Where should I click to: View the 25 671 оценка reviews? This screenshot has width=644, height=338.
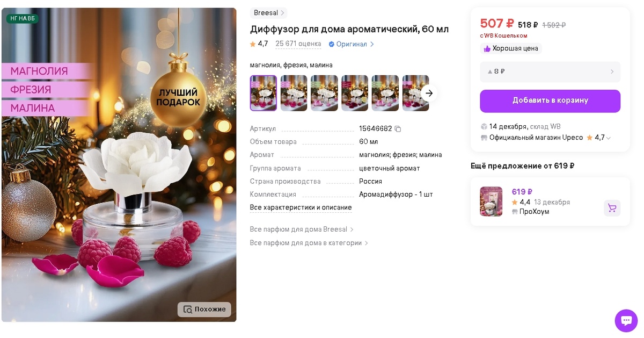pyautogui.click(x=298, y=44)
